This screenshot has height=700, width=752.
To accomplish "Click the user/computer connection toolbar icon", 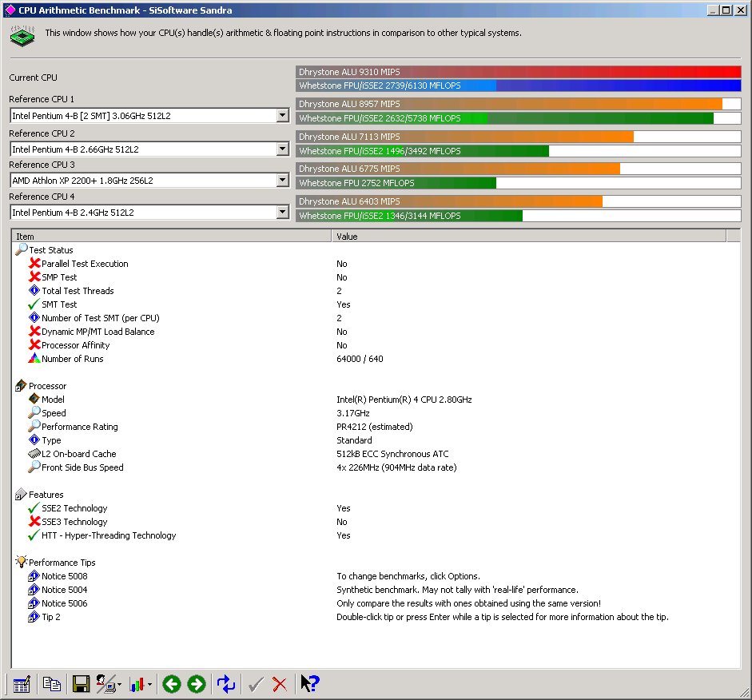I will click(105, 684).
